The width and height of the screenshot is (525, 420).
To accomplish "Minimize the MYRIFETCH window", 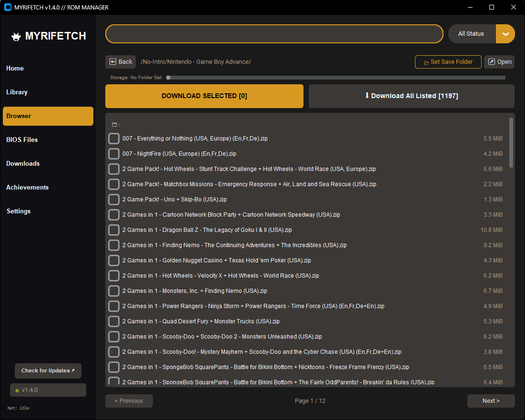I will pos(470,7).
